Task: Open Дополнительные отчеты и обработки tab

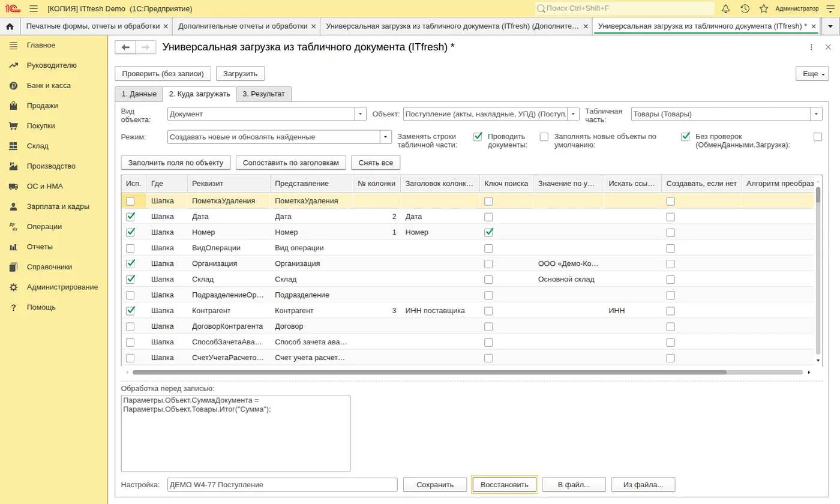Action: (242, 26)
